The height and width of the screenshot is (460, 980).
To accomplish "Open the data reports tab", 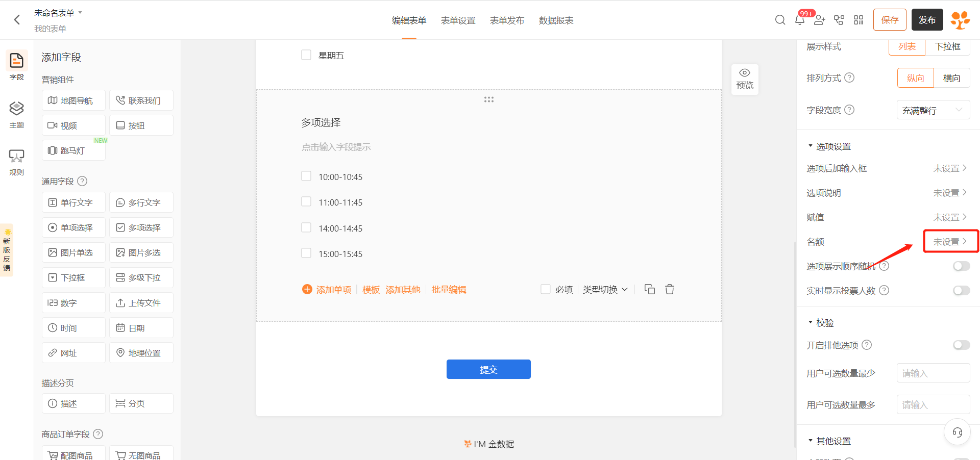I will point(556,20).
